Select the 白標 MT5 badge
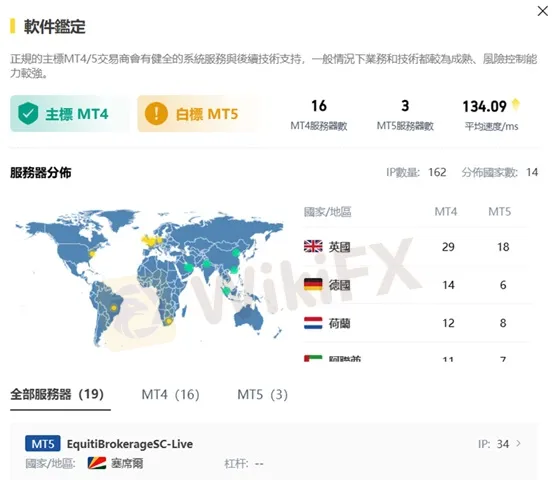Viewport: 553px width, 480px height. coord(198,114)
